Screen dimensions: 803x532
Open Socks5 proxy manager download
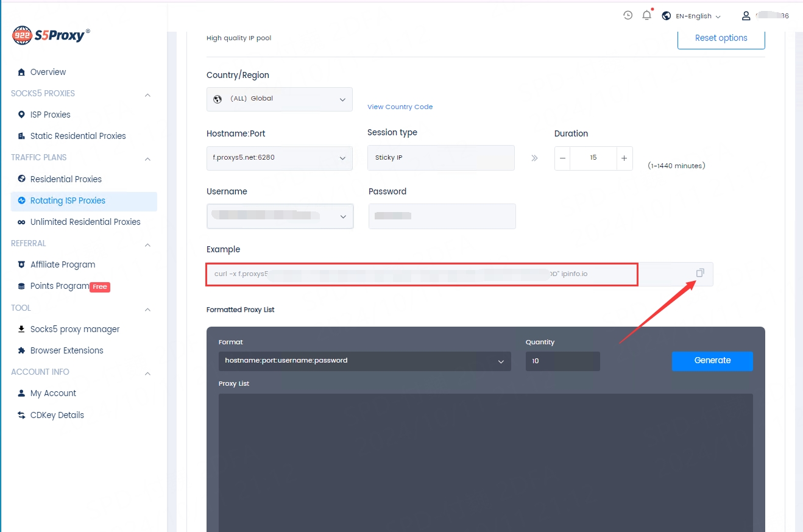[x=75, y=329]
